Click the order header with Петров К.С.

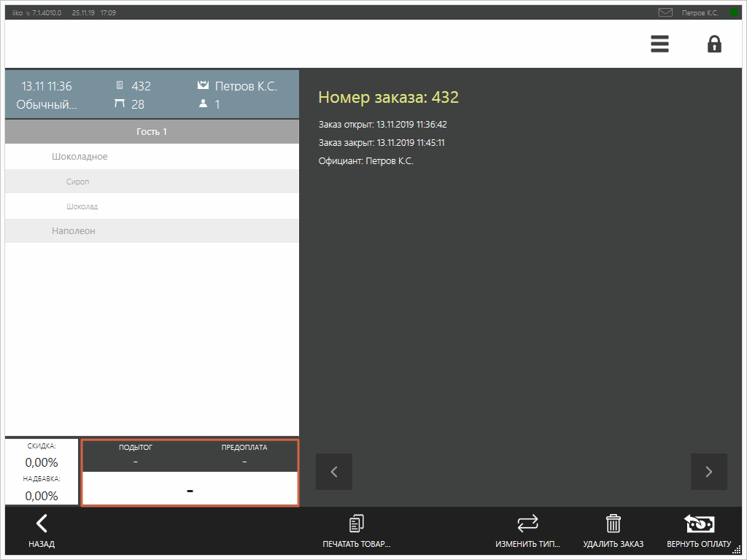(x=152, y=95)
